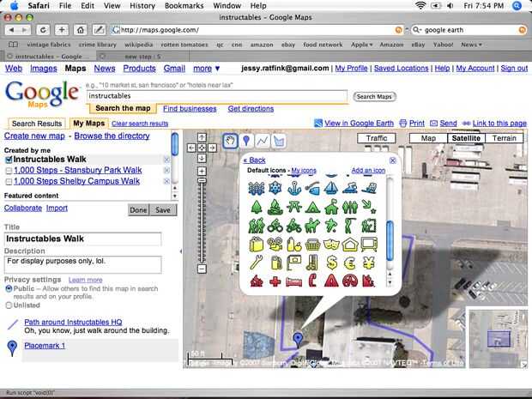532x399 pixels.
Task: Open the Safari search field magnifier dropdown
Action: (417, 30)
